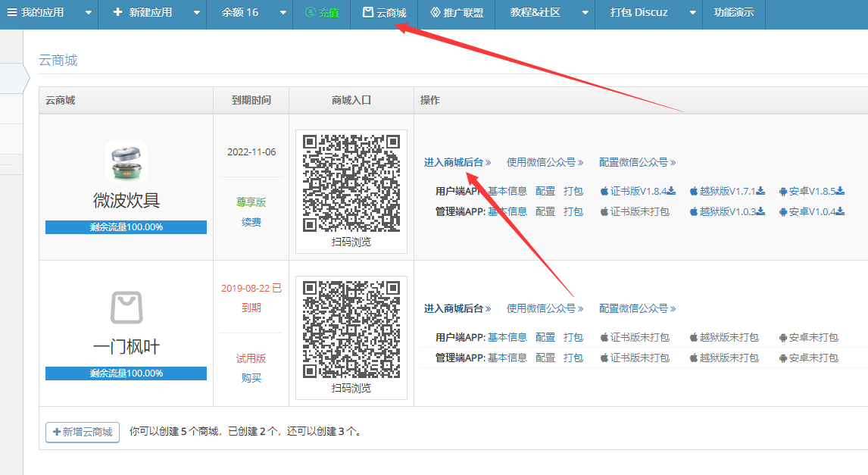Viewport: 868px width, 475px height.
Task: Expand the 打包 Discuz dropdown arrow
Action: 692,13
